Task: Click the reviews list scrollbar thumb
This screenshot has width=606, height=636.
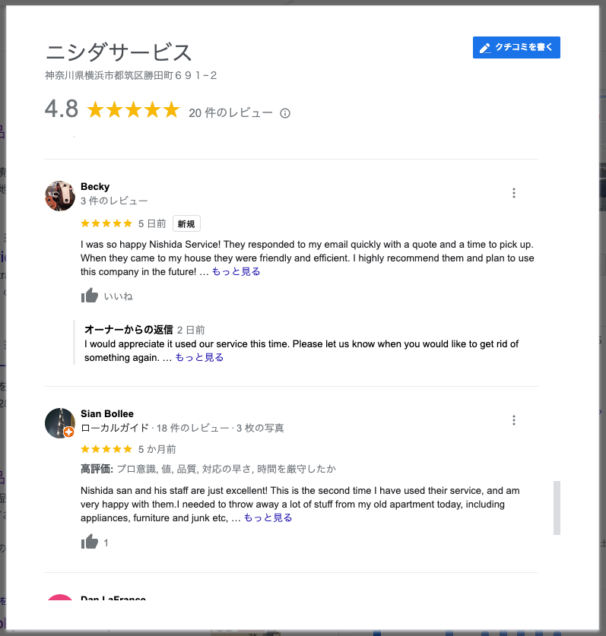Action: (x=557, y=508)
